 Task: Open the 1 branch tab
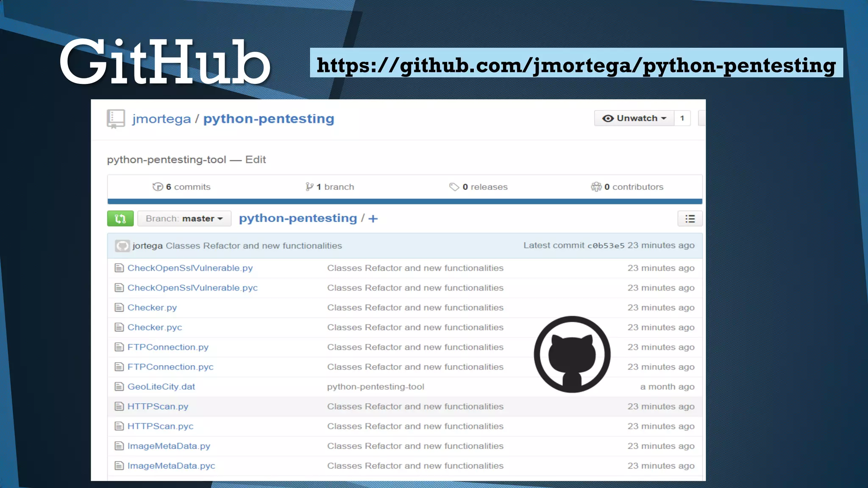click(330, 187)
